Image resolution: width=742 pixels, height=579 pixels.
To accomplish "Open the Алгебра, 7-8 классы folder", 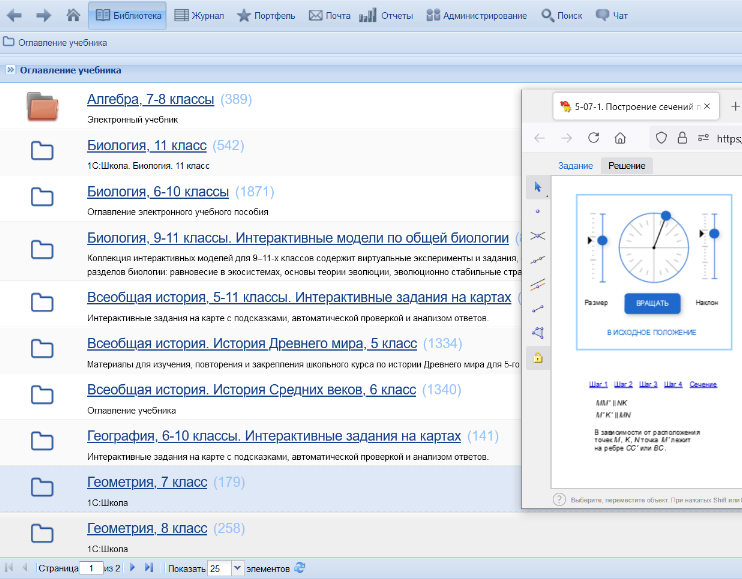I will pyautogui.click(x=150, y=99).
